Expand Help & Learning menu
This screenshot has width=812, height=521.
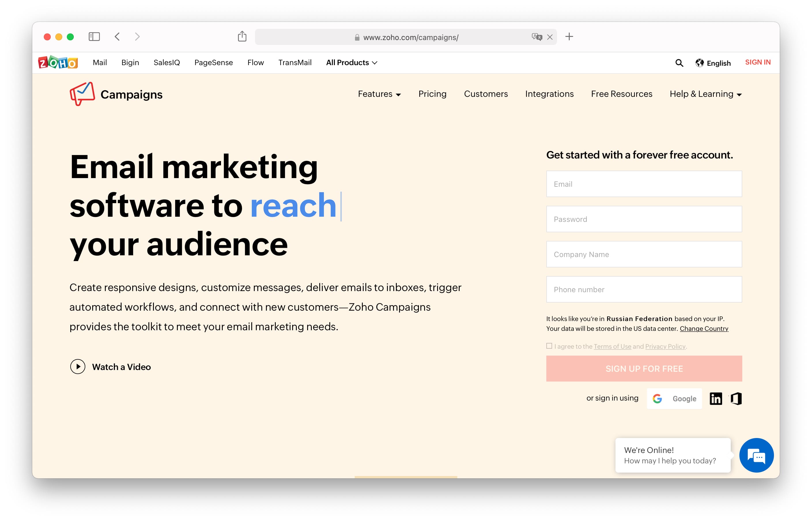(705, 94)
